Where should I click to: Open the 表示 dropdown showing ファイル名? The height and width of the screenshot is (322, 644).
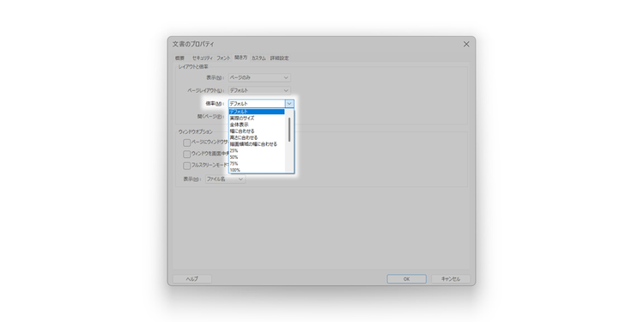pos(225,179)
